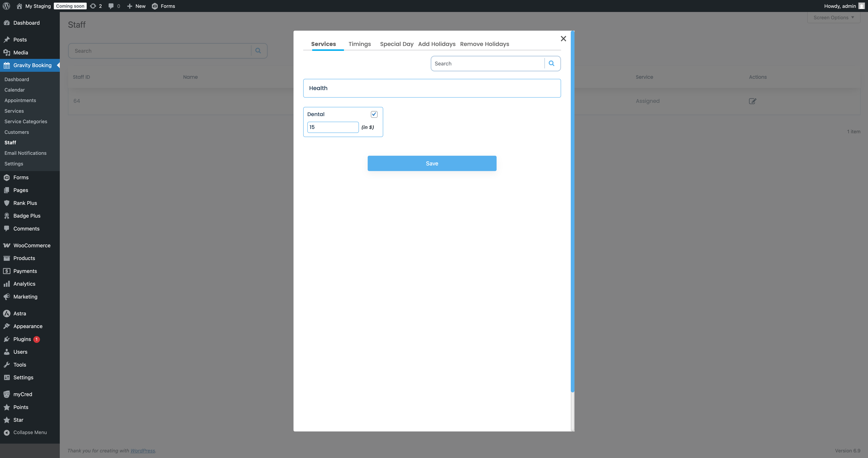Image resolution: width=868 pixels, height=458 pixels.
Task: Expand the Screen Options dropdown
Action: pyautogui.click(x=833, y=18)
